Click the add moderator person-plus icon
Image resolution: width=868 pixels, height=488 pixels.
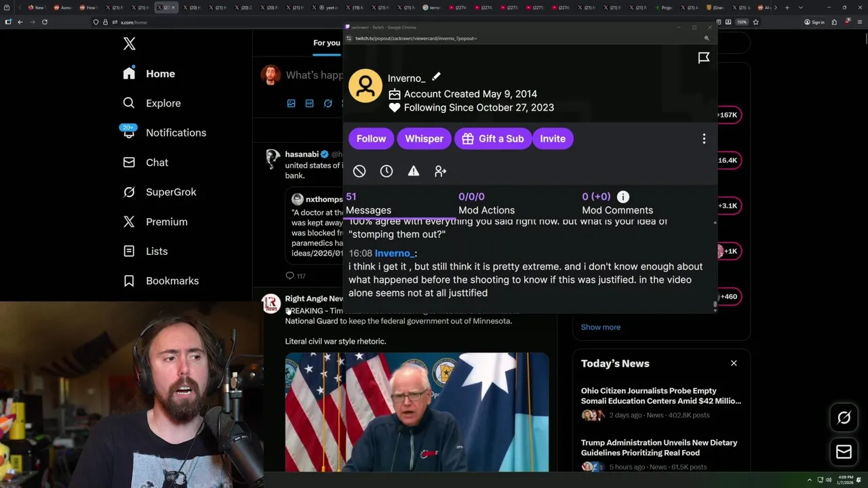click(x=441, y=171)
